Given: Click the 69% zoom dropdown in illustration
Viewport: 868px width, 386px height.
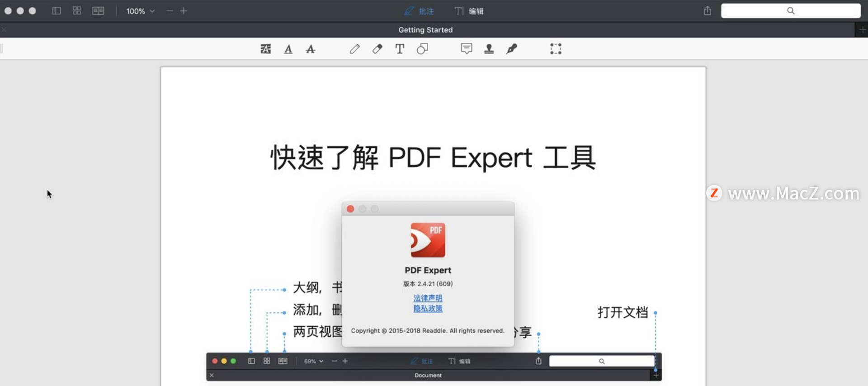Looking at the screenshot, I should click(313, 361).
